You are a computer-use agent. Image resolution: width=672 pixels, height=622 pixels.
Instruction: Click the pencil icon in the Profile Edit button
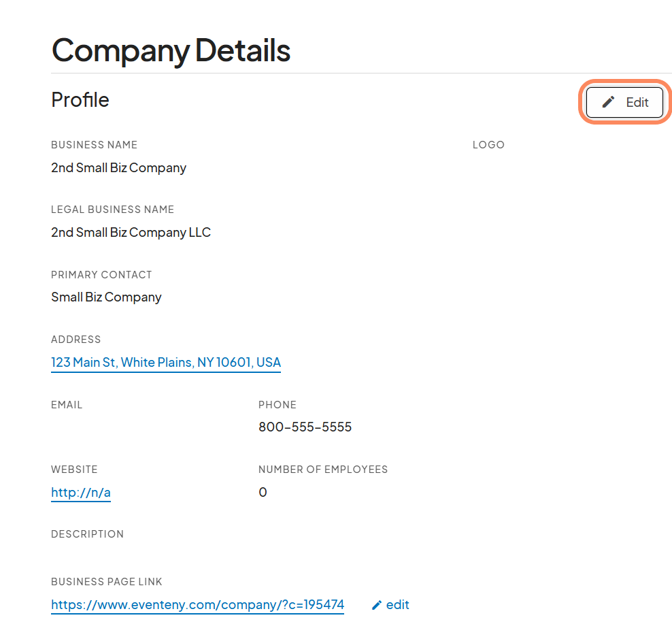(x=609, y=102)
